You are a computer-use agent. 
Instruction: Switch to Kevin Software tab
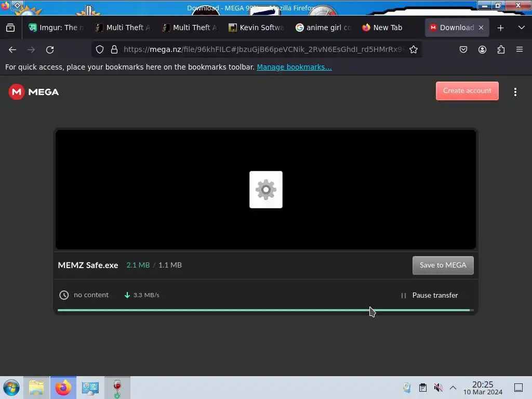coord(257,28)
